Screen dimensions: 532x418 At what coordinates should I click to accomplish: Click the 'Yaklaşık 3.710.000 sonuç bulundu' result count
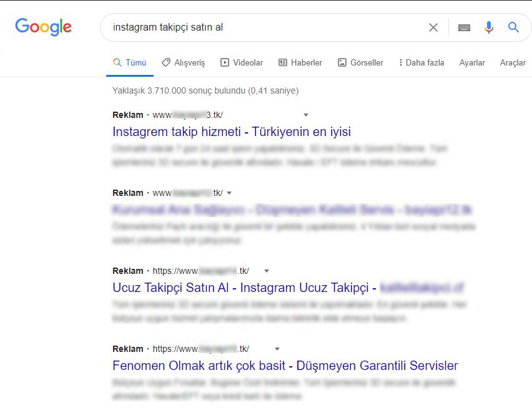205,91
